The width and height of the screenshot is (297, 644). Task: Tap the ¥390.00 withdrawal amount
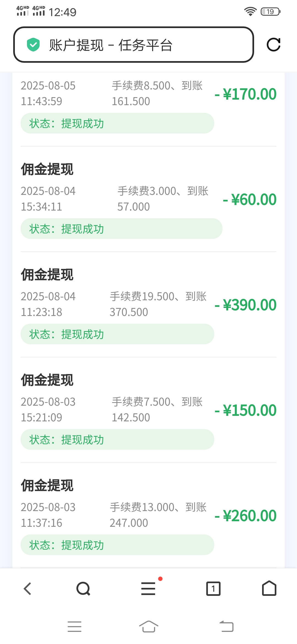pos(246,305)
